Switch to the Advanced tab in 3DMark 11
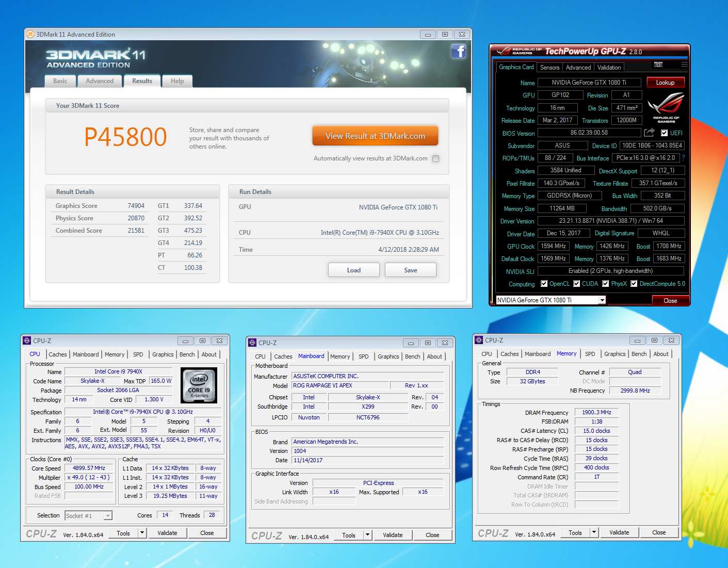The width and height of the screenshot is (728, 568). pos(100,81)
